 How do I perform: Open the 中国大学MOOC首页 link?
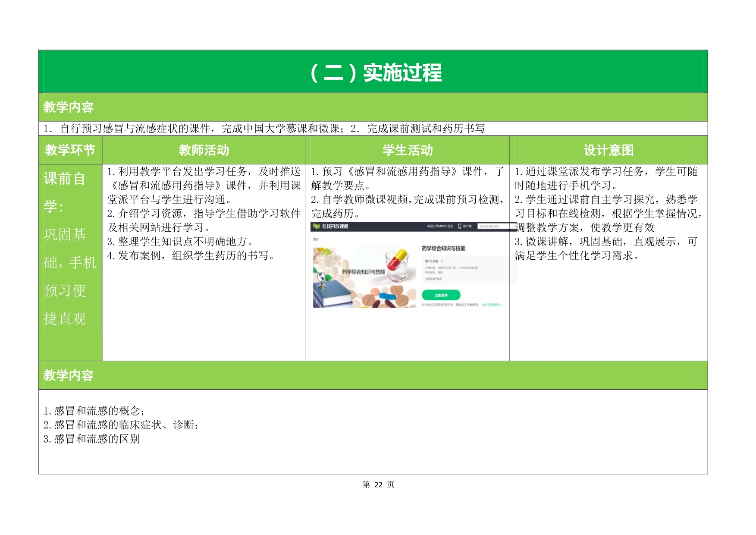click(x=439, y=226)
